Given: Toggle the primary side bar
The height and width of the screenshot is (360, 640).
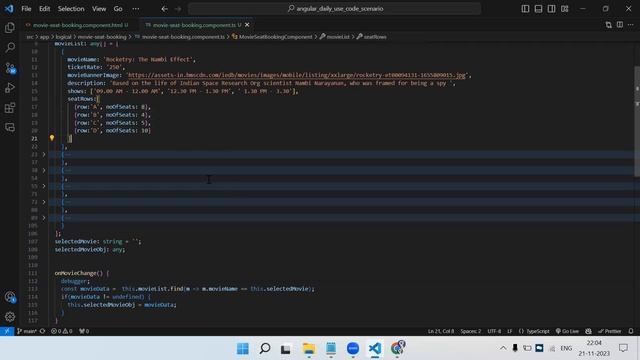Looking at the screenshot, I should (525, 9).
